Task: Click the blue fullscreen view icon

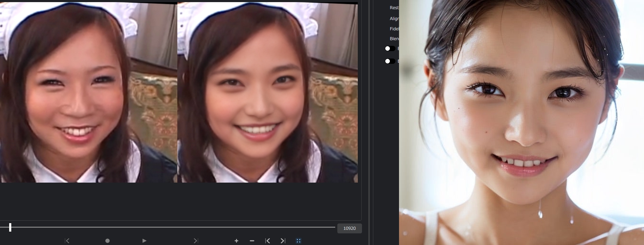Action: click(x=299, y=241)
